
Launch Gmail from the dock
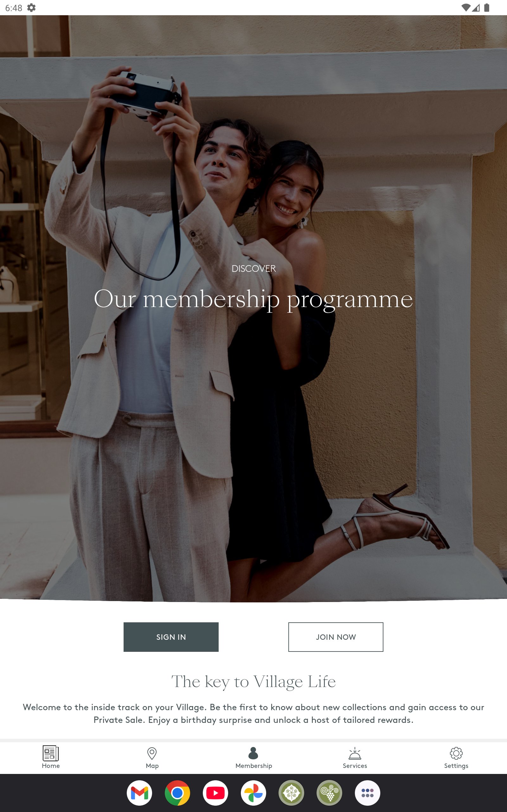(139, 793)
